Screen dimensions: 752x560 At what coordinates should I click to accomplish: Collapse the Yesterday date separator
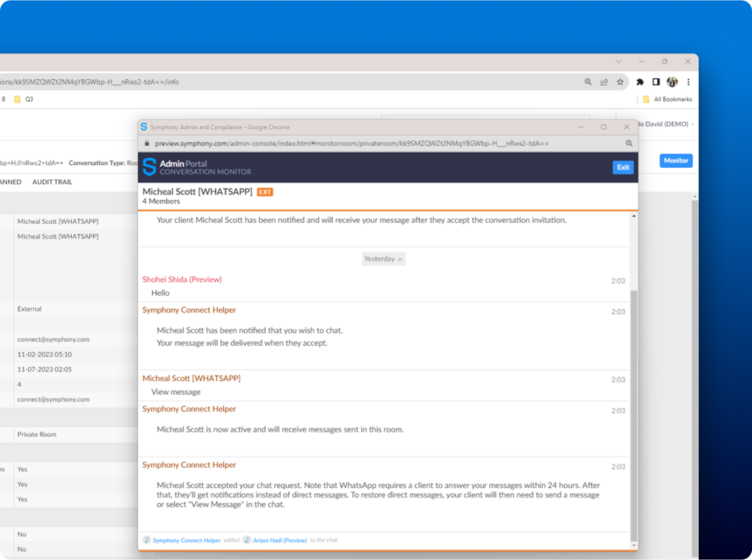point(383,259)
